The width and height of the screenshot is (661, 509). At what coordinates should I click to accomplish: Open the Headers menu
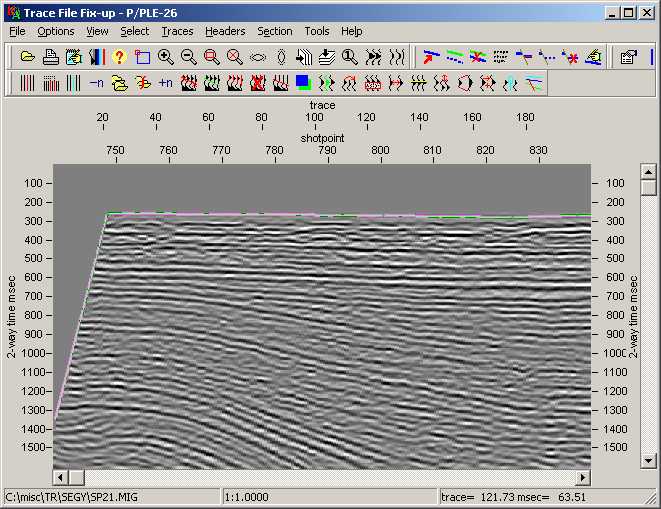(x=225, y=31)
